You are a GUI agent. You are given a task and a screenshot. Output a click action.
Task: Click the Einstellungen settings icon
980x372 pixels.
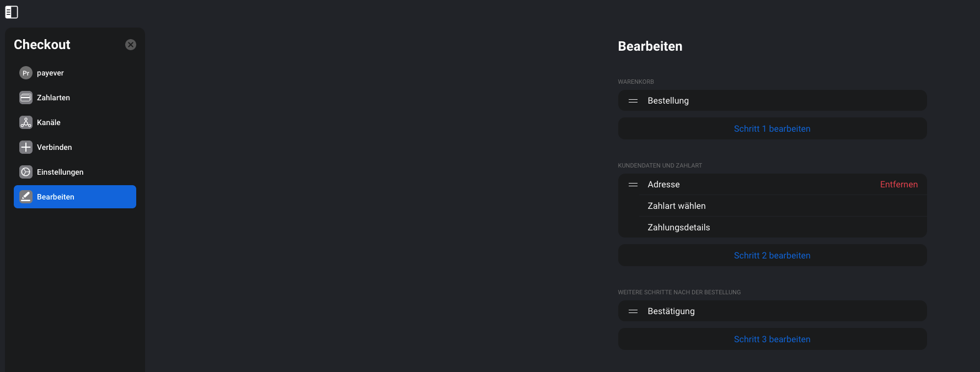[x=26, y=172]
